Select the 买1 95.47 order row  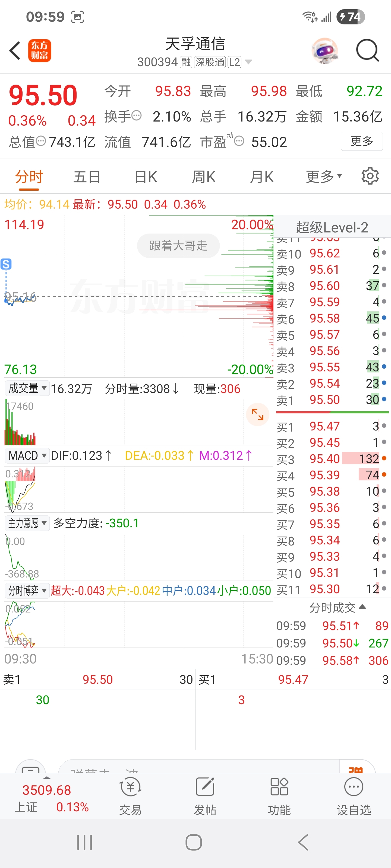(332, 426)
